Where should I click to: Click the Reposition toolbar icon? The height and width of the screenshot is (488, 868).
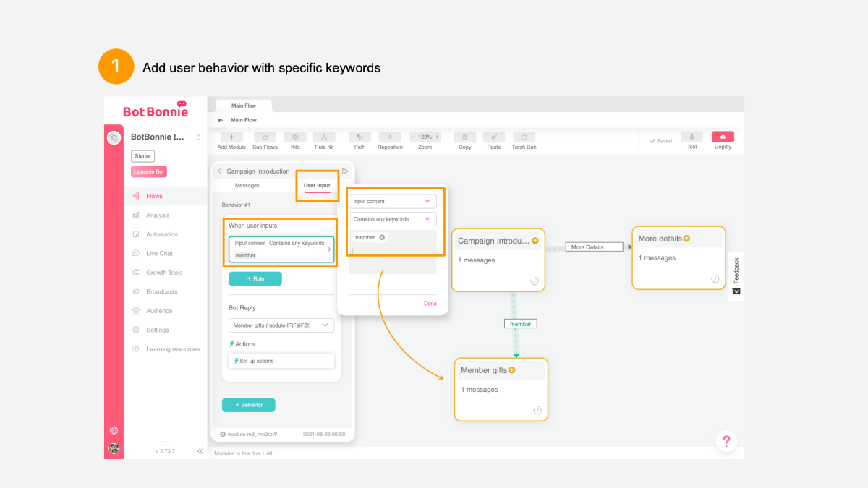[x=390, y=137]
